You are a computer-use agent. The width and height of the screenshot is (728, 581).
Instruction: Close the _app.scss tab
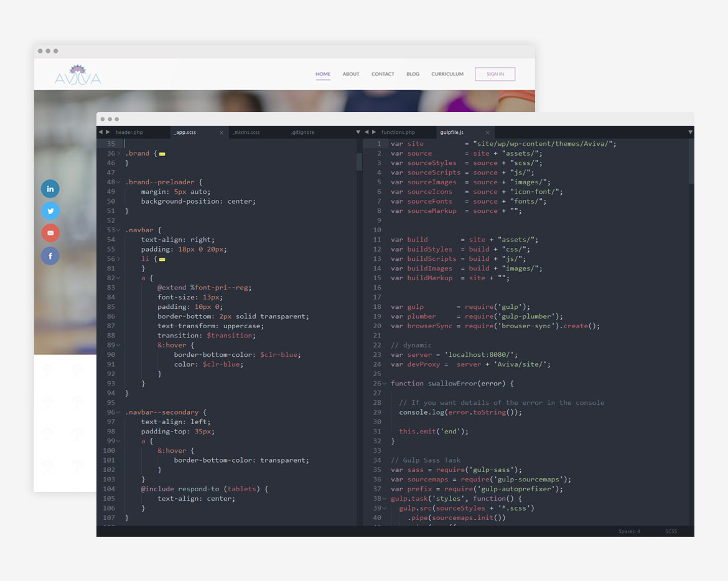tap(222, 133)
